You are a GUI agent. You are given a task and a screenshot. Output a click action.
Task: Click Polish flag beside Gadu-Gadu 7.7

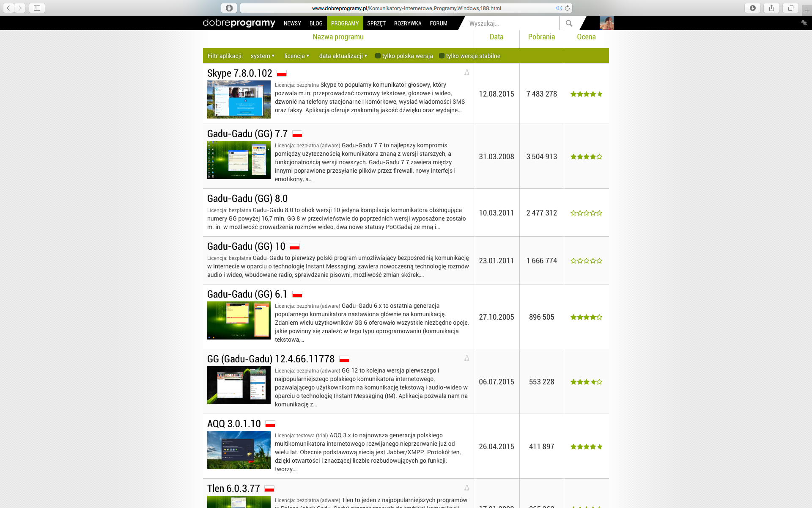pos(297,134)
